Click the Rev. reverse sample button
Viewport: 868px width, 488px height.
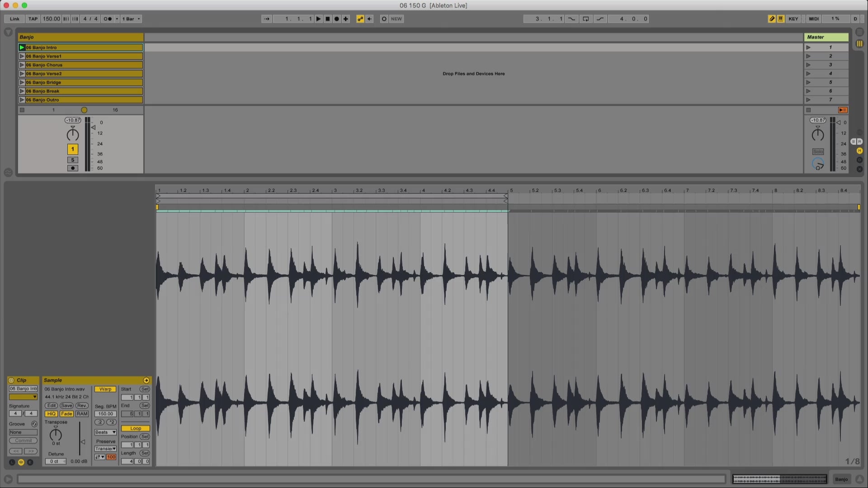82,406
